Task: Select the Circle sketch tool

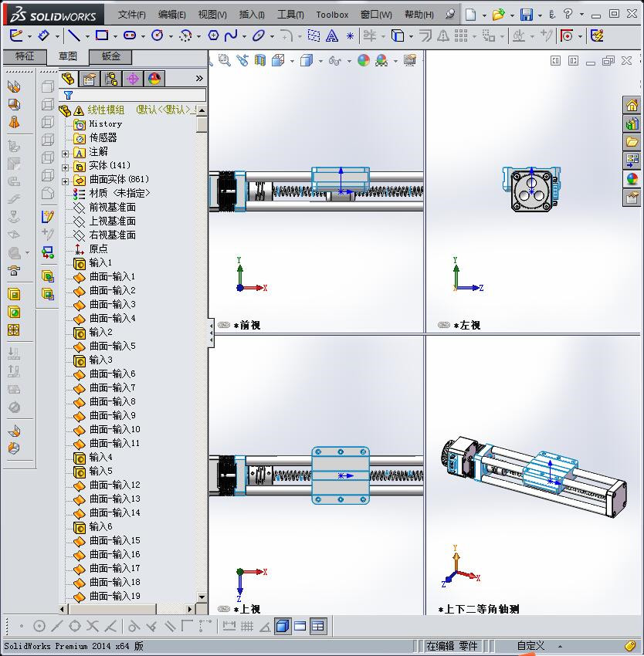Action: pos(157,35)
